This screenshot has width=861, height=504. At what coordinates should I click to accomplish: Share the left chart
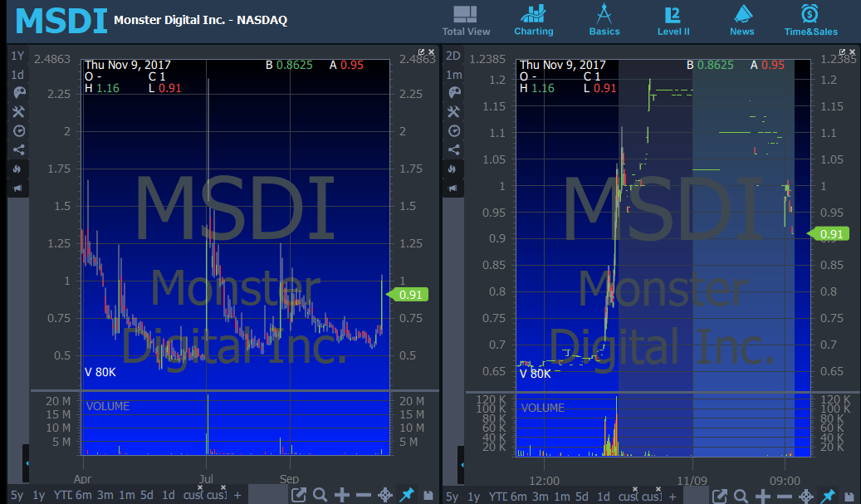click(18, 149)
